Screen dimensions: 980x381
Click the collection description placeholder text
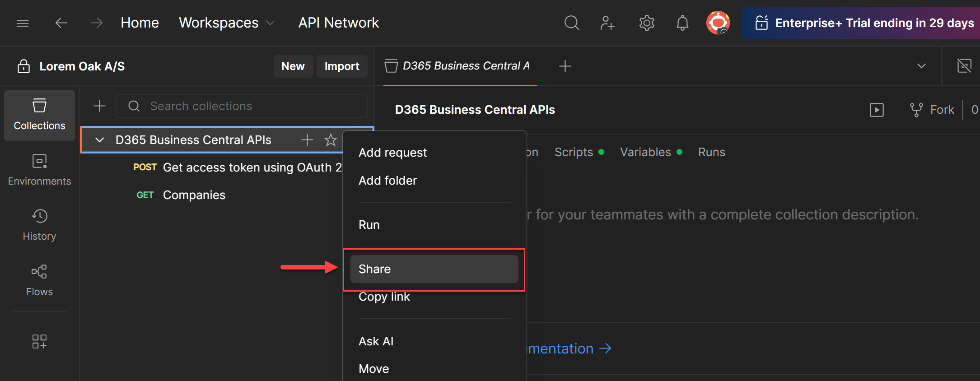point(723,214)
